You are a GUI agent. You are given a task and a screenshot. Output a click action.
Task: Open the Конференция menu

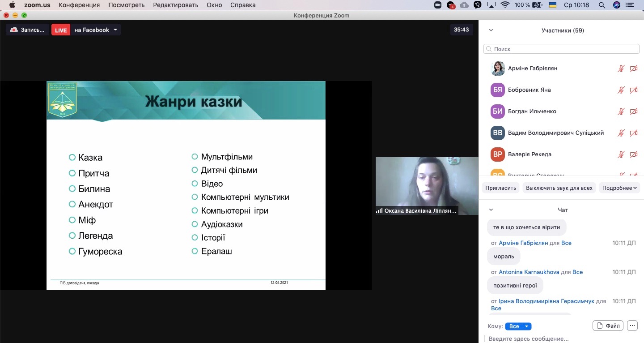[79, 5]
